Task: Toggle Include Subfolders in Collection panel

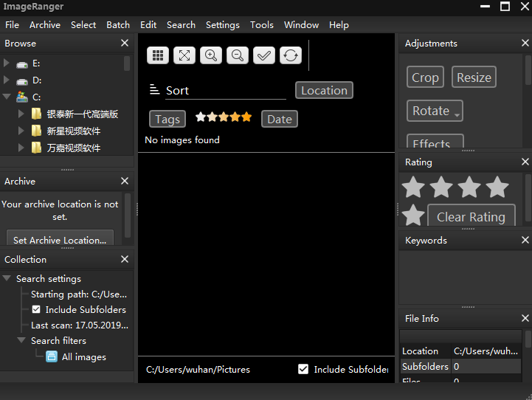Action: click(36, 310)
